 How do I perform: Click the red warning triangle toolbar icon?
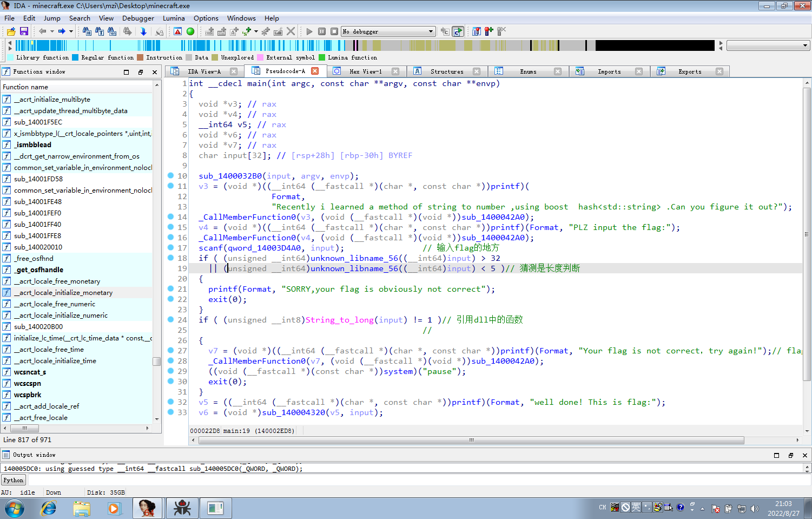pos(177,31)
